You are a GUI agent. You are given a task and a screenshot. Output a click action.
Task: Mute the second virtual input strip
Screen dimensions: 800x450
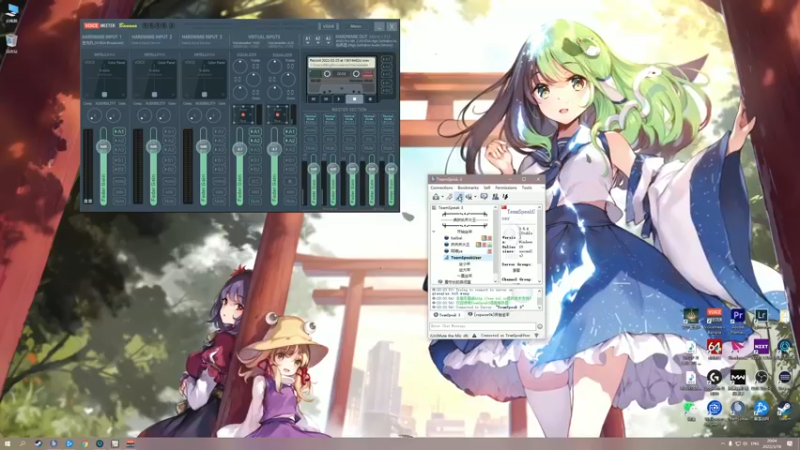pos(290,202)
